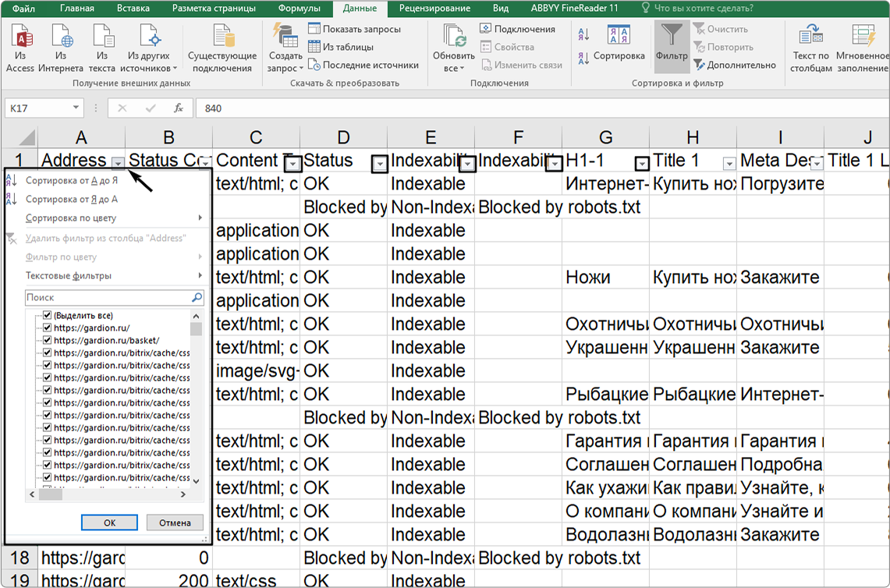The image size is (890, 588).
Task: Switch to the Главная ribbon tab
Action: pyautogui.click(x=77, y=9)
